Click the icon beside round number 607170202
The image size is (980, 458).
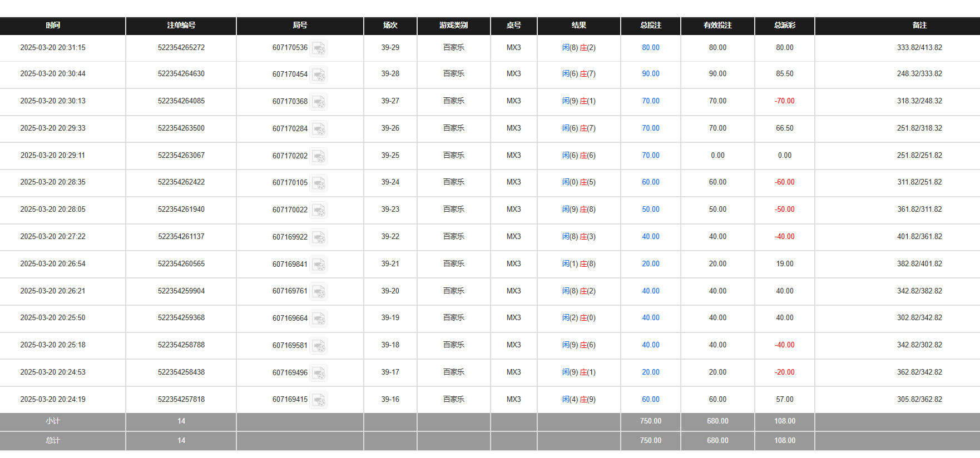(319, 156)
